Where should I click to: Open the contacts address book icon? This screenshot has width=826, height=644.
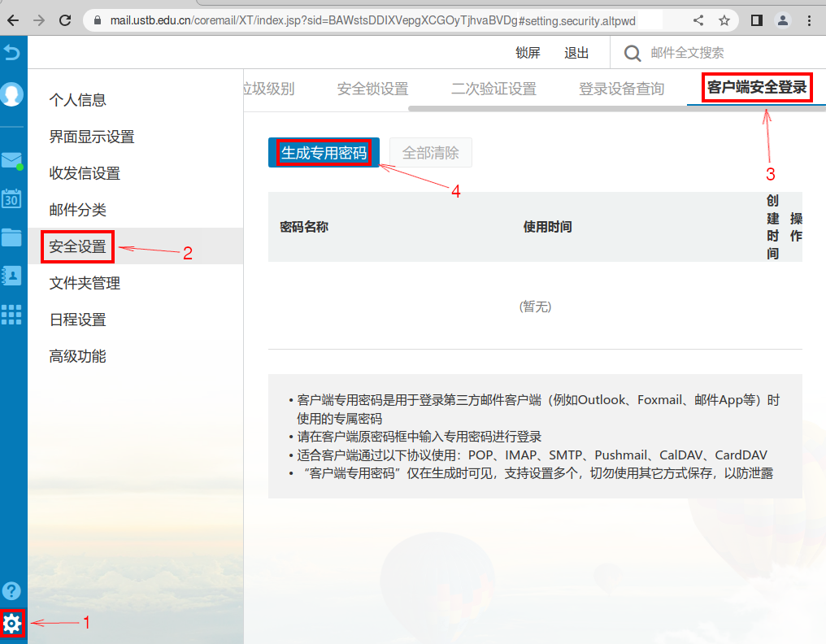11,275
